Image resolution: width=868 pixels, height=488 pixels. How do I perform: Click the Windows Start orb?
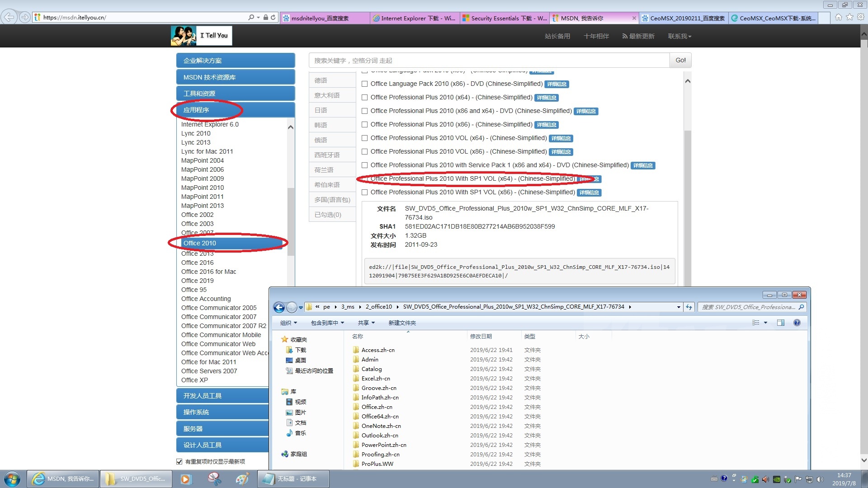(12, 479)
